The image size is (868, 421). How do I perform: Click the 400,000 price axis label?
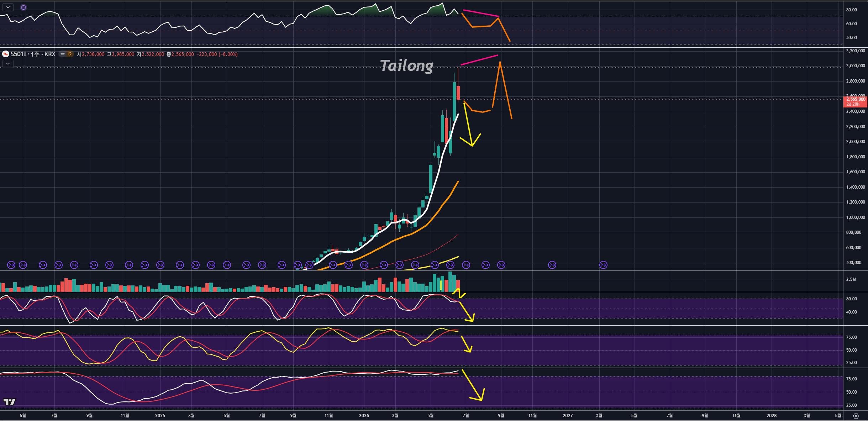pyautogui.click(x=853, y=263)
